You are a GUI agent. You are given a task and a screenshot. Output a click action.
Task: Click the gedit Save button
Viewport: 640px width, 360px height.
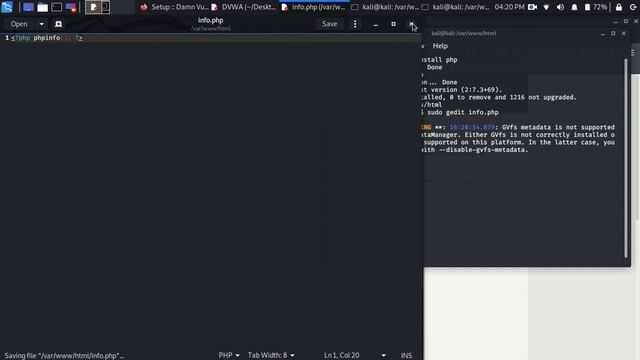coord(329,24)
